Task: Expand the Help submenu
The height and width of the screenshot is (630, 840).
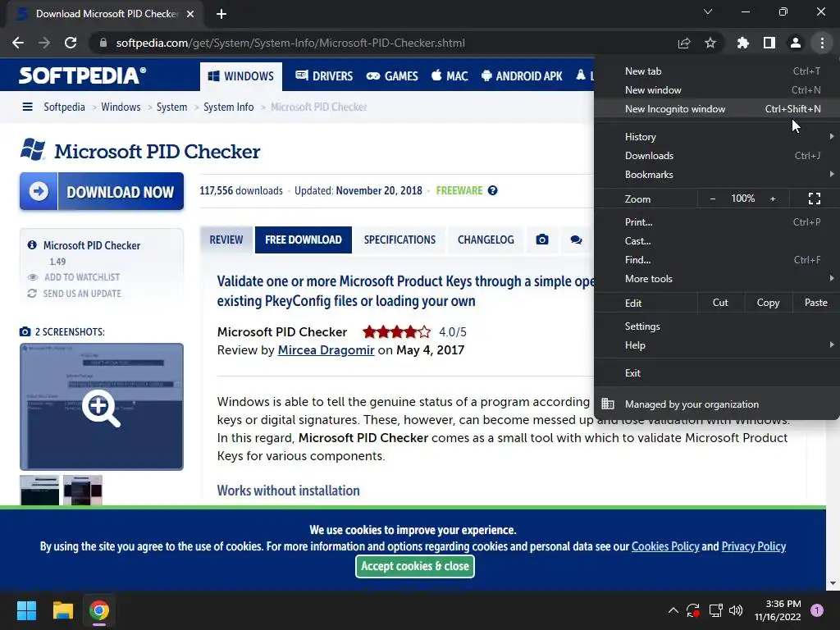Action: [x=717, y=345]
